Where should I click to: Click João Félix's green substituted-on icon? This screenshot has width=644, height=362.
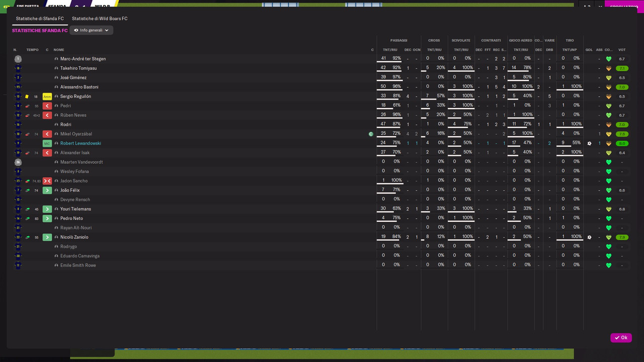(47, 190)
